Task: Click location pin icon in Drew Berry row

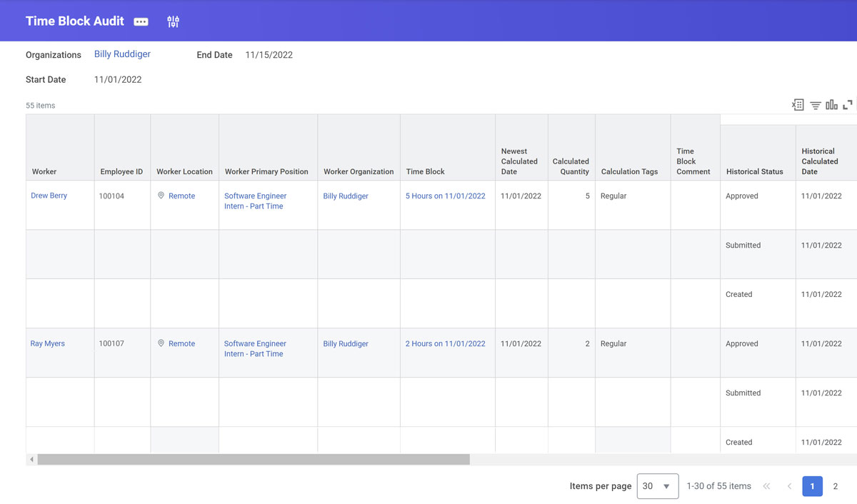Action: tap(161, 196)
